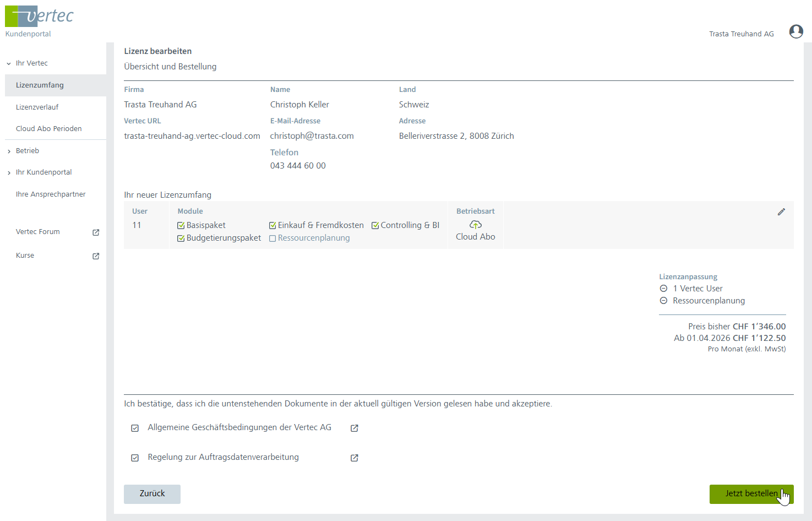
Task: Select Ihre Ansprechpartner in sidebar
Action: click(x=51, y=194)
